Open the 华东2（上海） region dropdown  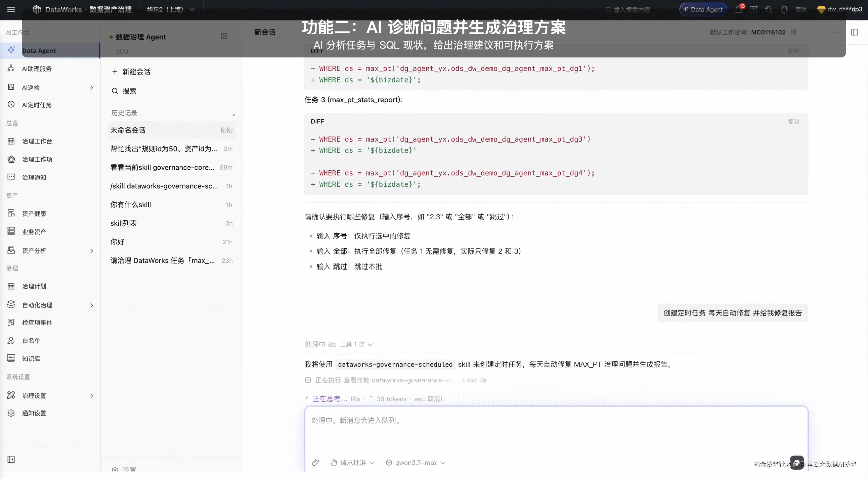point(170,9)
